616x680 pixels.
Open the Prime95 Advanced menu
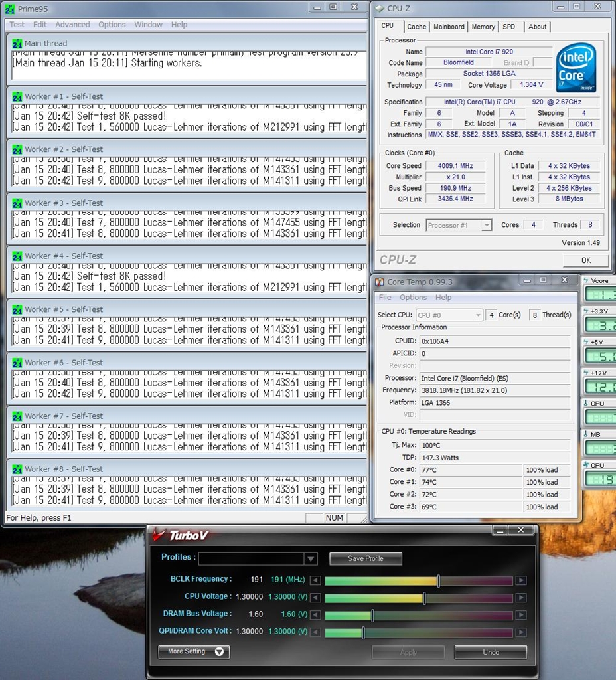pyautogui.click(x=72, y=25)
